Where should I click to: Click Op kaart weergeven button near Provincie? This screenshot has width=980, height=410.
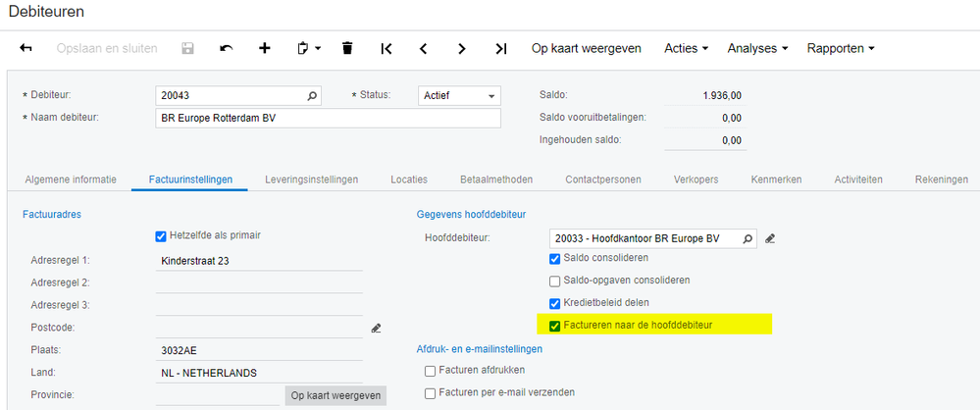coord(335,395)
